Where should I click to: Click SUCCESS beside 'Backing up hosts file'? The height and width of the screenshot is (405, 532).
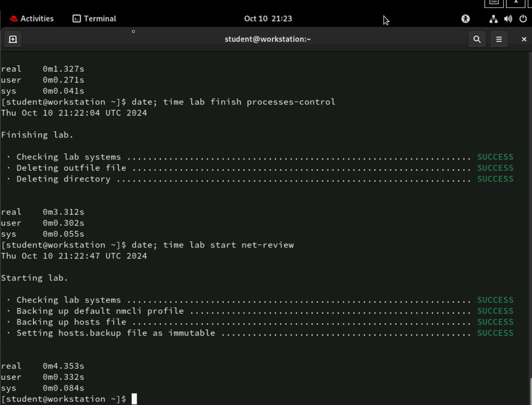pyautogui.click(x=495, y=322)
